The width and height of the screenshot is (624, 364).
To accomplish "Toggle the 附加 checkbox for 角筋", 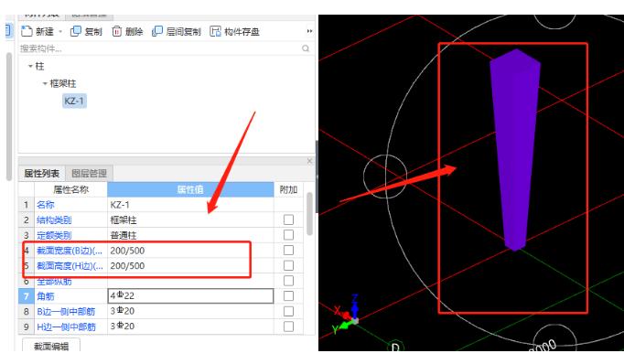I will (x=288, y=296).
